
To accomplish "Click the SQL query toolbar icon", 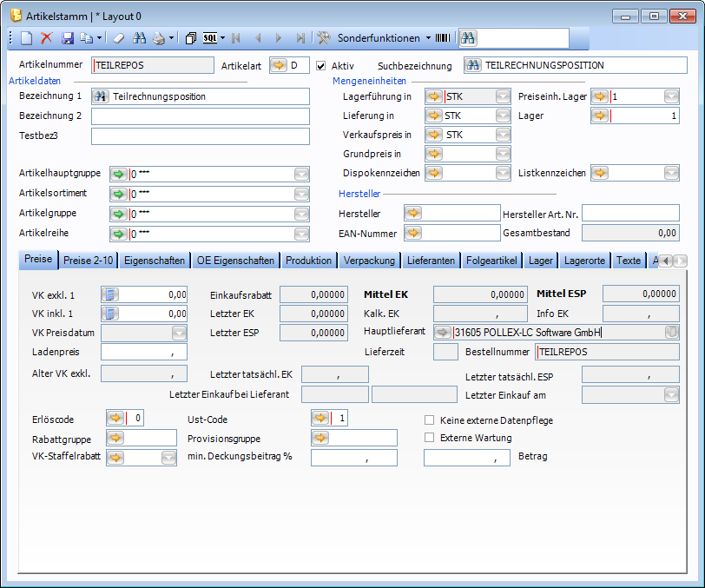I will (210, 38).
